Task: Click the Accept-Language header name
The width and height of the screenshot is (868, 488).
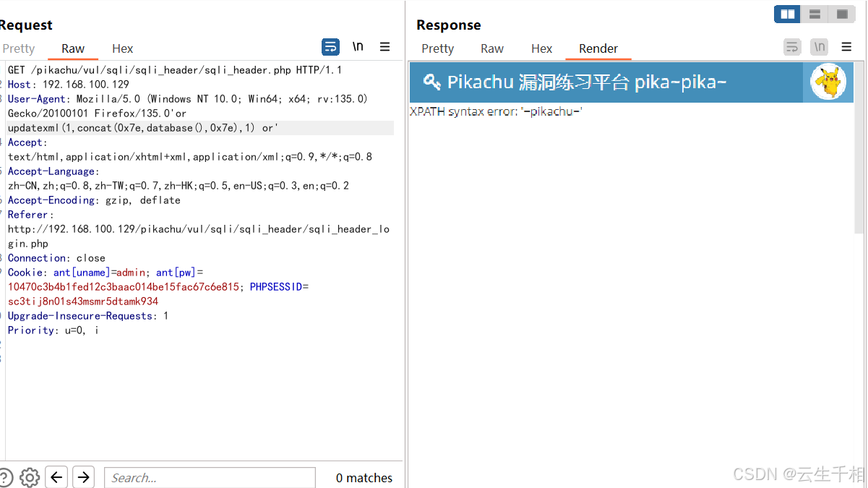Action: coord(52,171)
